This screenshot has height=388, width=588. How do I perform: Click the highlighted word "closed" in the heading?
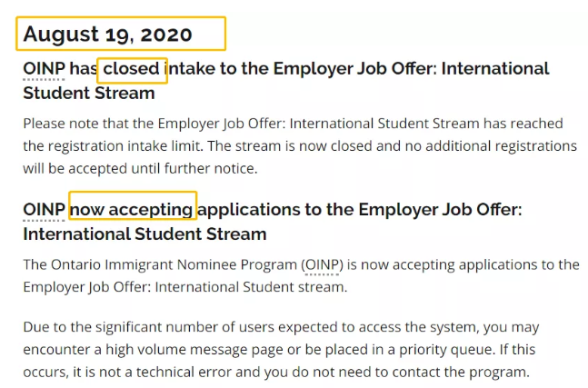[x=132, y=69]
